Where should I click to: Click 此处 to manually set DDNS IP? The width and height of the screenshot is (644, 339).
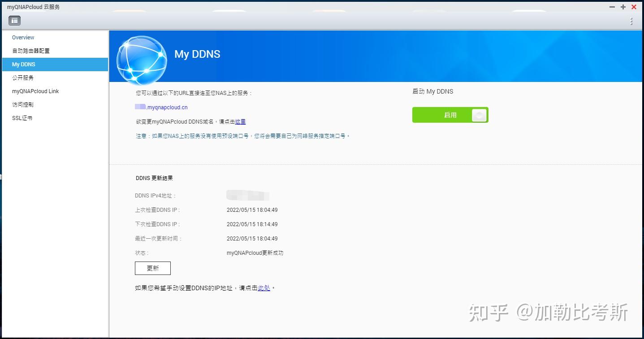point(264,288)
